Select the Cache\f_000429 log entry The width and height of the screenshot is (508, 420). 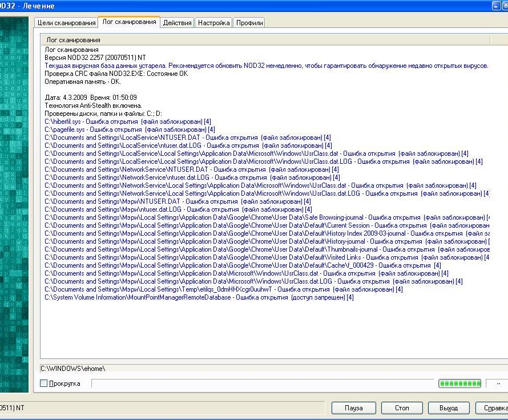pos(242,265)
